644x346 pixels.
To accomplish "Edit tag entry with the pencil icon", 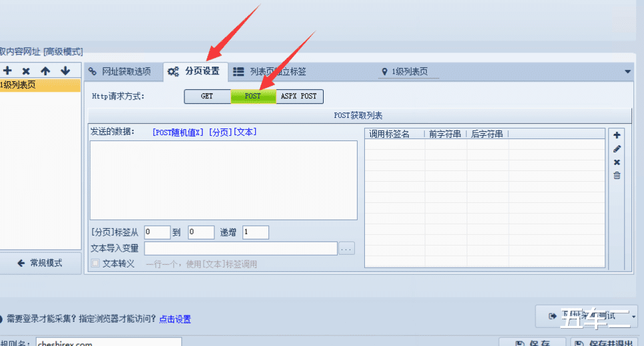I will click(x=617, y=148).
